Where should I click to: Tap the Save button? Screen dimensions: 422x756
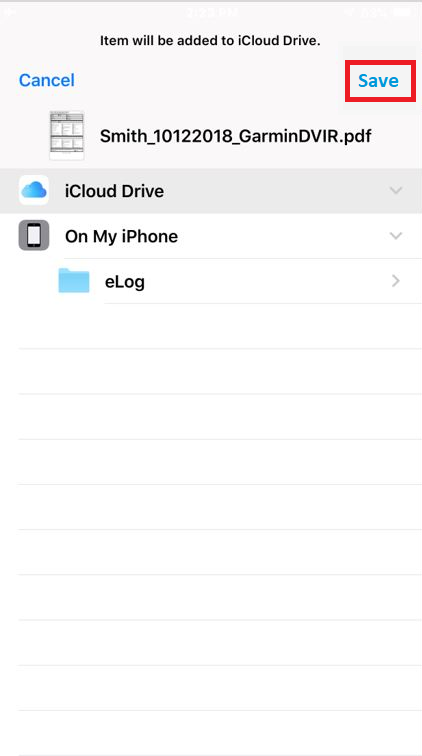click(x=379, y=81)
